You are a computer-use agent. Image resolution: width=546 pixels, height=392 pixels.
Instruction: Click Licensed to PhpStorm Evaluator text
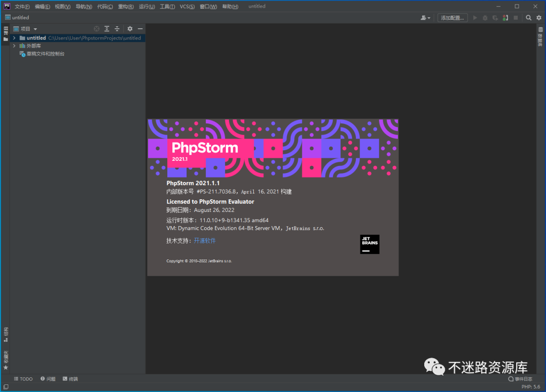click(210, 201)
